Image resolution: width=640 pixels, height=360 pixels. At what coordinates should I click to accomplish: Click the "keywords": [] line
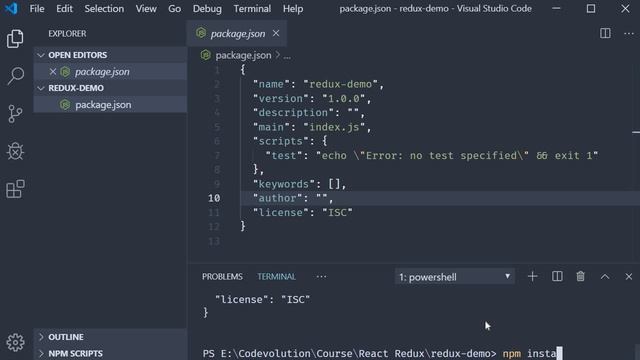299,184
